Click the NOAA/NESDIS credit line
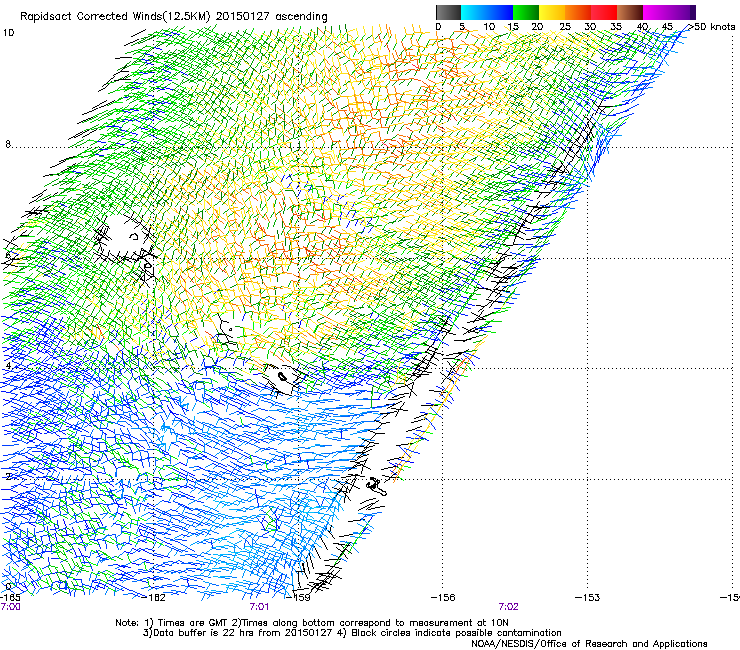740x650 pixels. click(589, 644)
